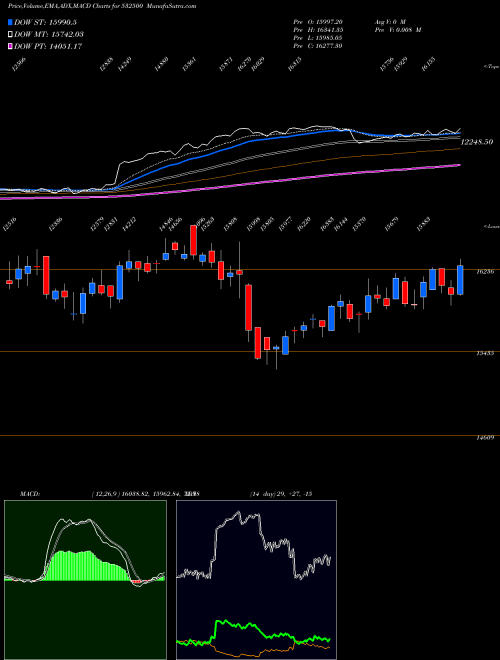Click the ADX indicator chart panel
The width and height of the screenshot is (500, 660).
[x=256, y=580]
